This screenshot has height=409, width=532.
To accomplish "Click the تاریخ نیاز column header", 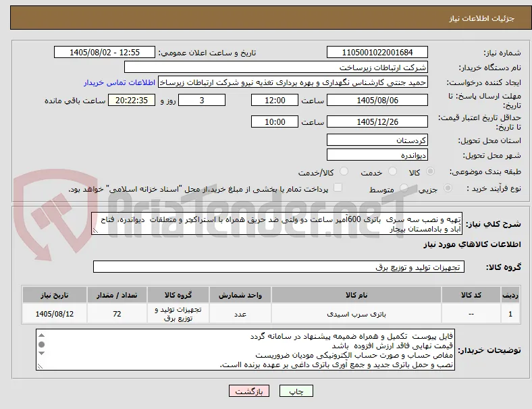I will click(55, 295).
